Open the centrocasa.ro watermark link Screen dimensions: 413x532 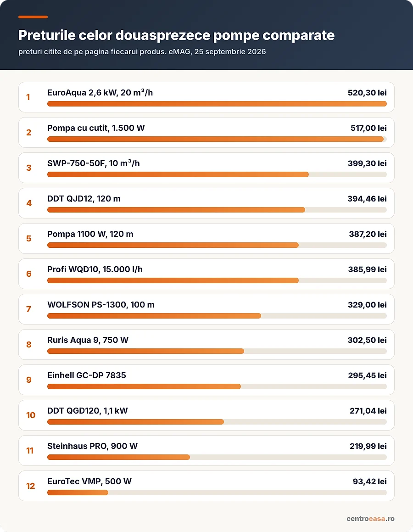click(370, 518)
